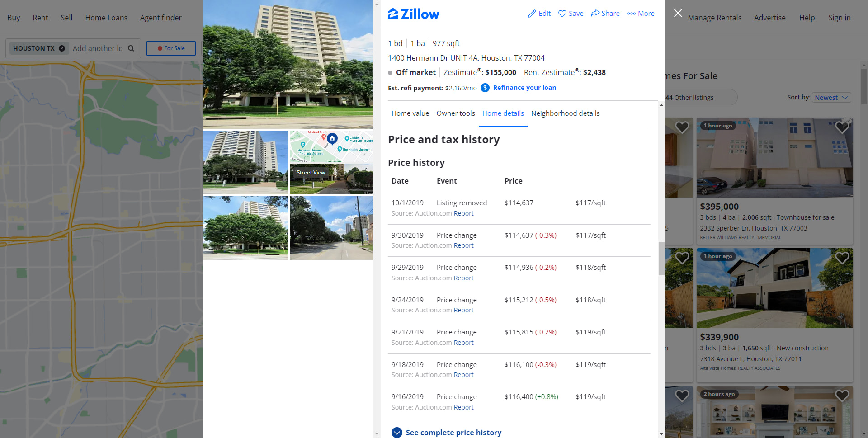The image size is (868, 438).
Task: Click the $114,936 price cell
Action: click(530, 268)
